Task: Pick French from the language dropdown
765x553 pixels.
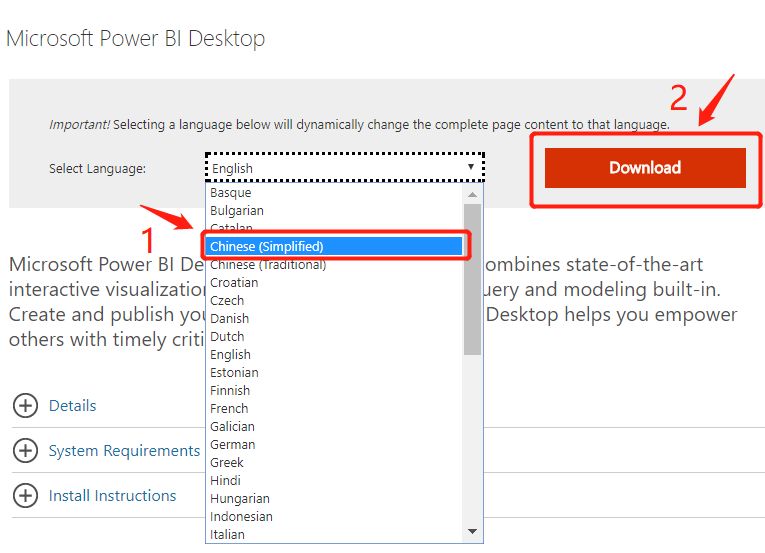Action: pos(230,408)
